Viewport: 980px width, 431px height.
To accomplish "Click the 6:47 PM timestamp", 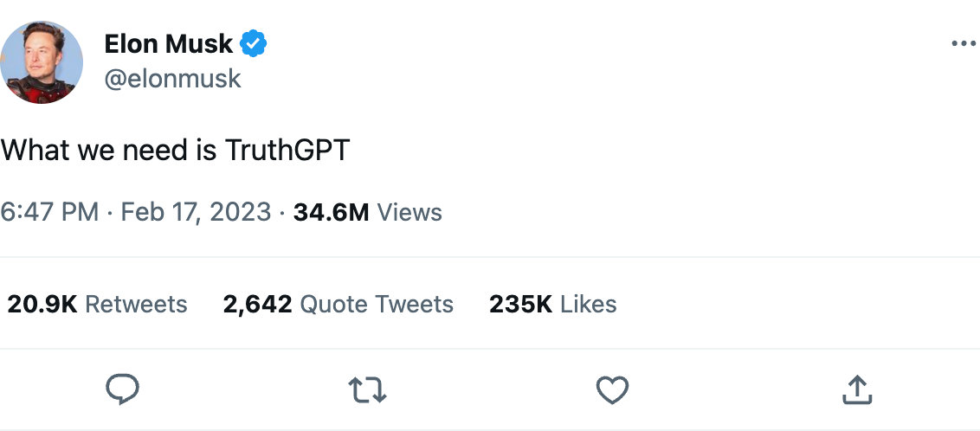I will point(49,212).
